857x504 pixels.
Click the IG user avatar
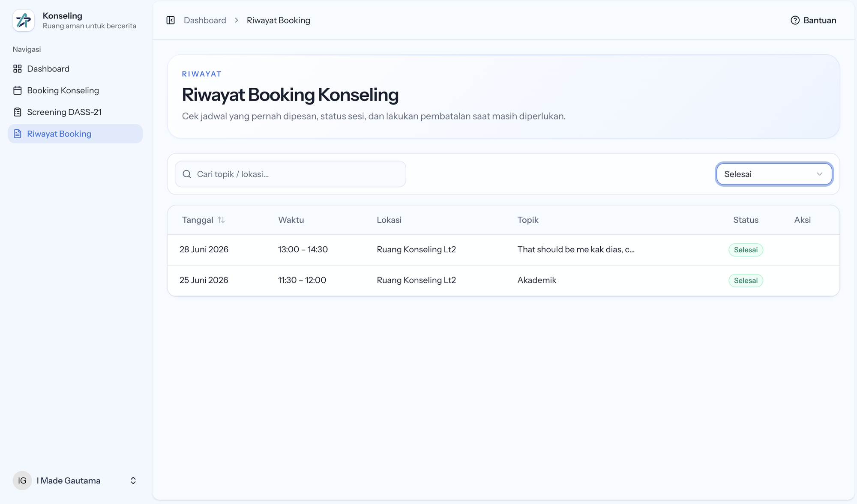(22, 480)
